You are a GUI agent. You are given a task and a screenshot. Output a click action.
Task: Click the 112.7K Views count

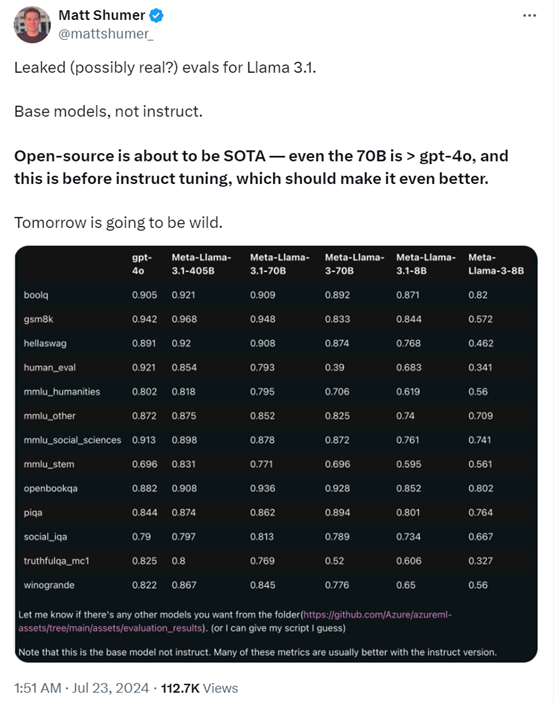(199, 688)
